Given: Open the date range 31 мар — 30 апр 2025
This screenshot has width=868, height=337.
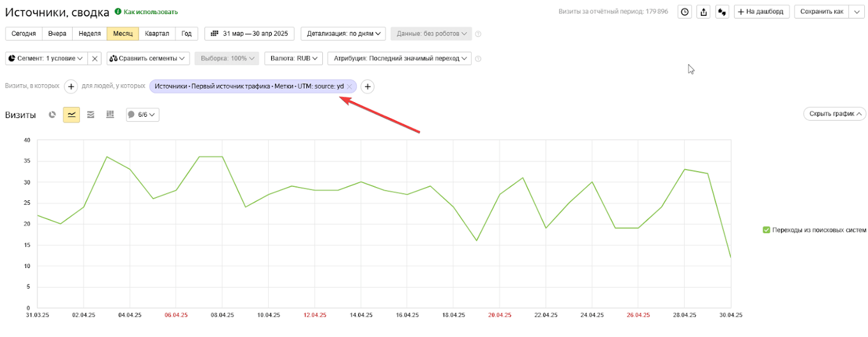Looking at the screenshot, I should [250, 34].
